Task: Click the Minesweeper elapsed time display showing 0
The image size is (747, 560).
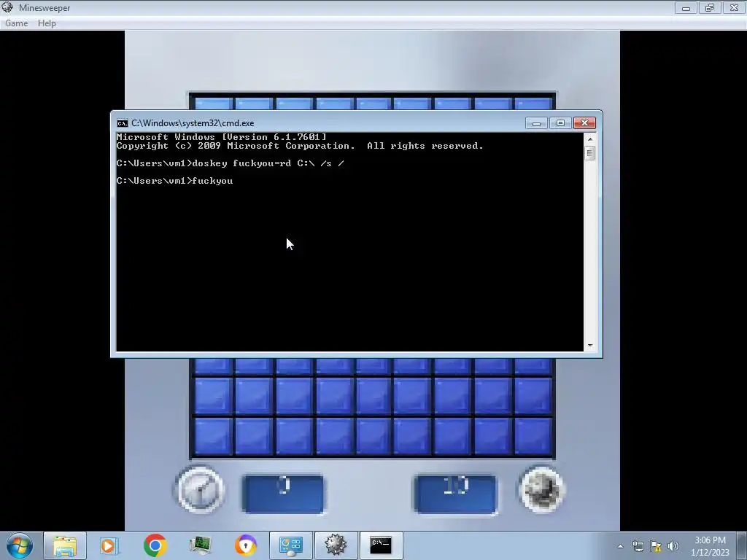Action: coord(283,494)
